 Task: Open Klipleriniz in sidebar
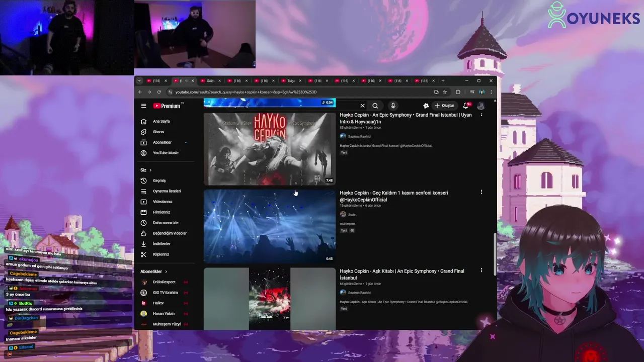(164, 254)
